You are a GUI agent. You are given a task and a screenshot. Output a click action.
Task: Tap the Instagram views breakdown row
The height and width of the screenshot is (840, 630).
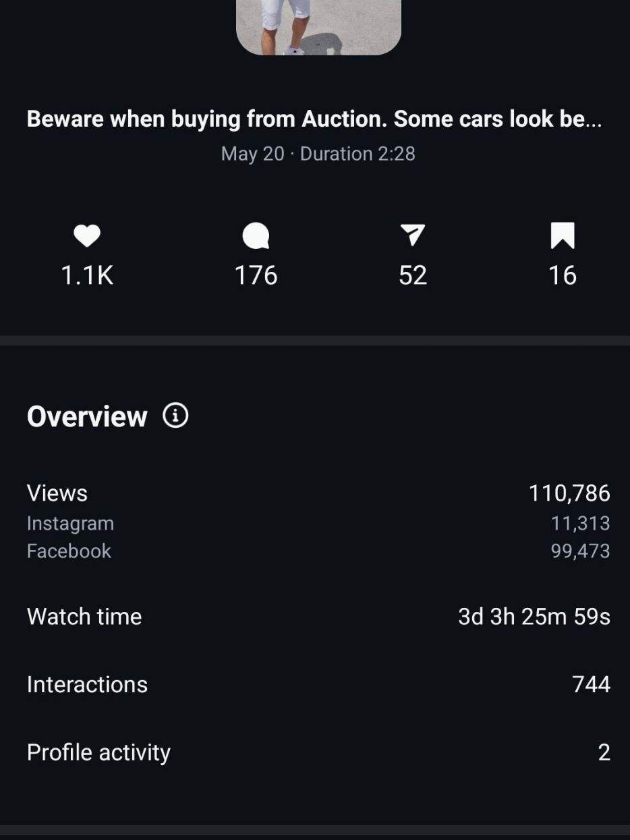pyautogui.click(x=318, y=524)
